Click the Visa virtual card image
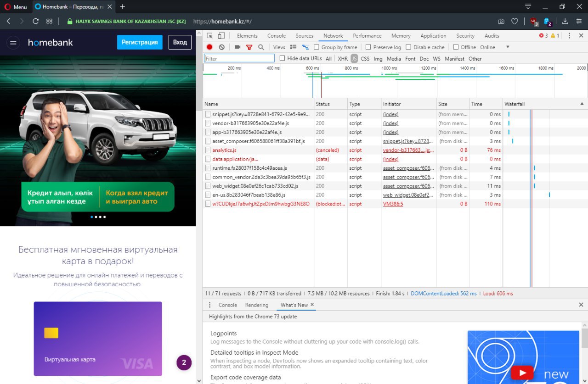588x384 pixels. pyautogui.click(x=98, y=339)
